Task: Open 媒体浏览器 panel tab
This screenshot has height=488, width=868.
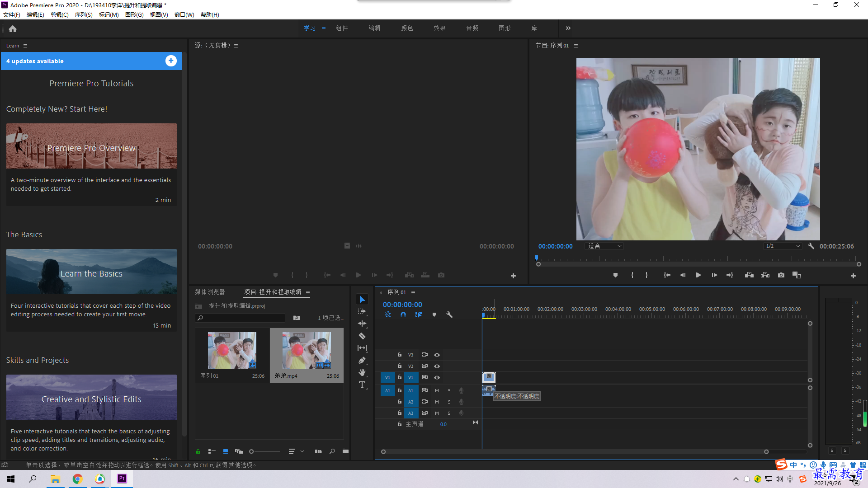Action: [210, 292]
